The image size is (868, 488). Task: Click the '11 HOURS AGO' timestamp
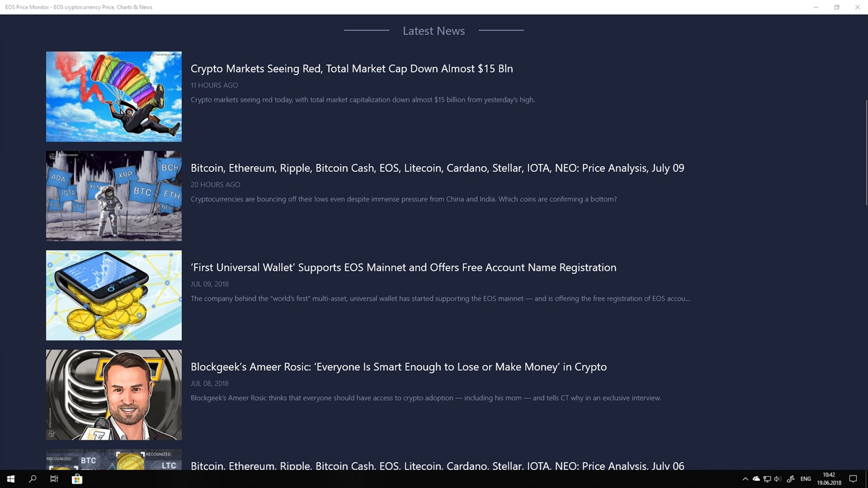(x=214, y=85)
